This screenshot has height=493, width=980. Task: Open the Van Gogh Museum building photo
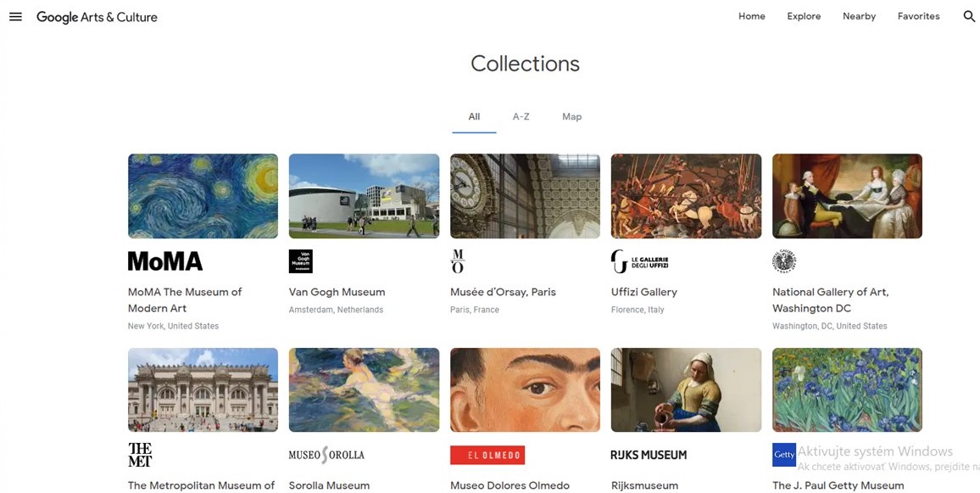364,196
